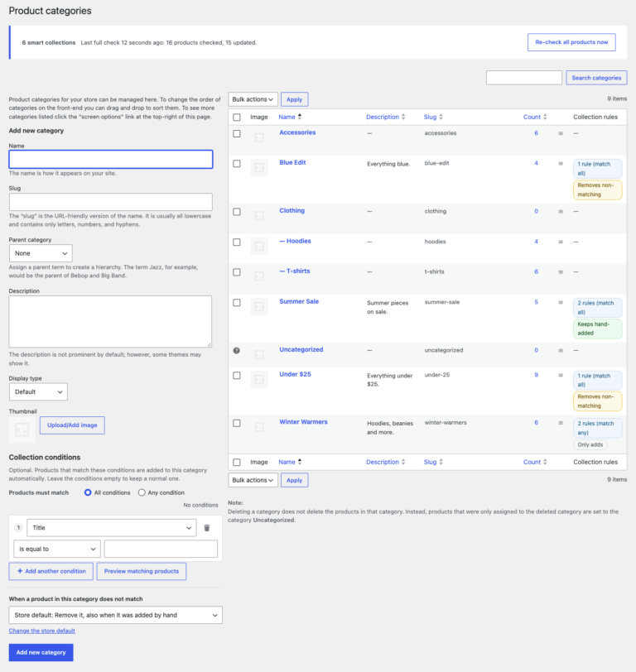The height and width of the screenshot is (672, 636).
Task: Click bottom Apply button
Action: (x=294, y=480)
